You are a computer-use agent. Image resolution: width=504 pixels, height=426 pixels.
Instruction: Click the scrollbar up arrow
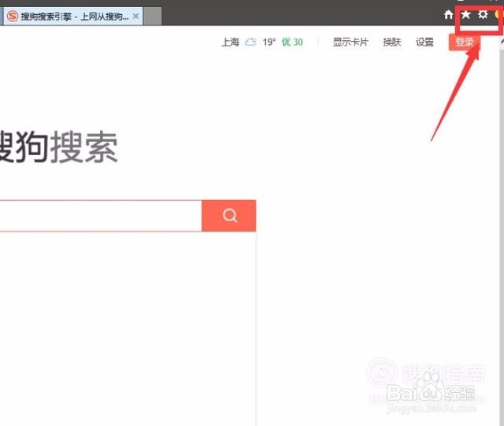[502, 41]
